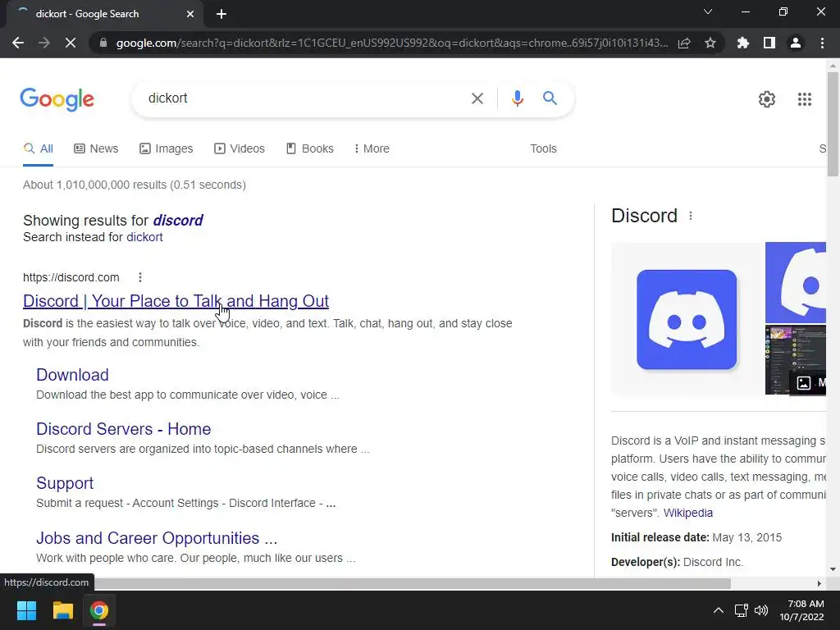Open Jobs and Career Opportunities sitelink
The width and height of the screenshot is (840, 630).
(x=157, y=538)
